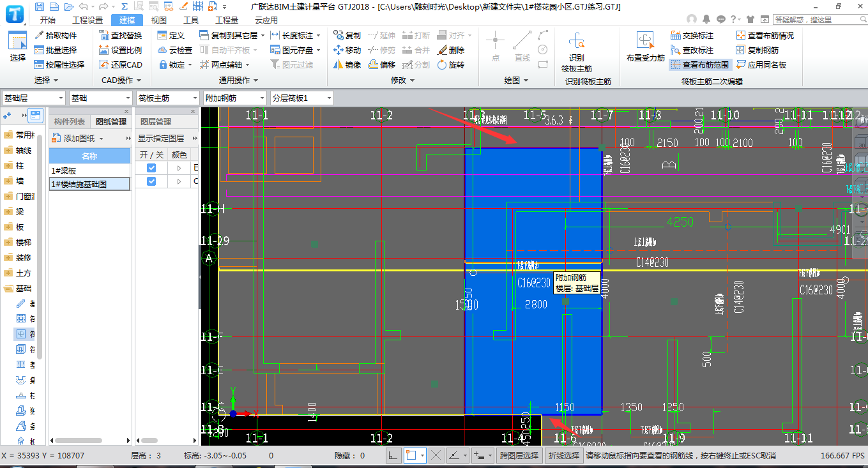The image size is (868, 468).
Task: Select 1#梁板 drawing in list
Action: coord(90,170)
